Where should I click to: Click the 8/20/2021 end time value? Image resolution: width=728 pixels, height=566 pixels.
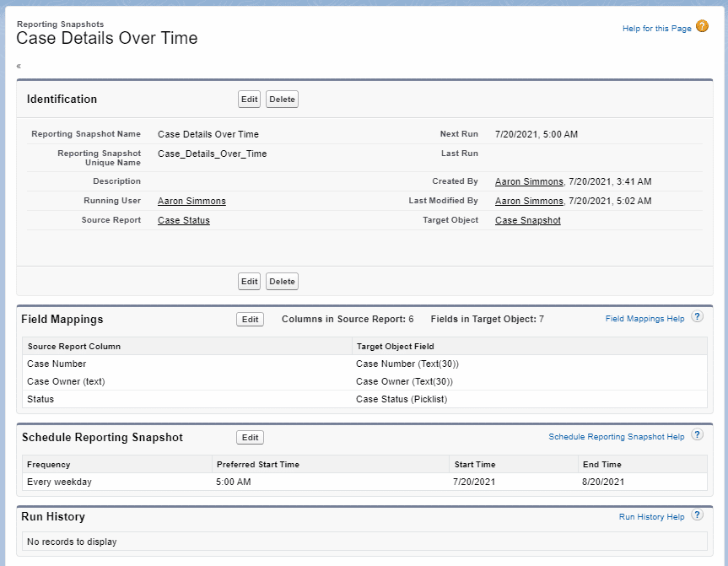point(603,482)
